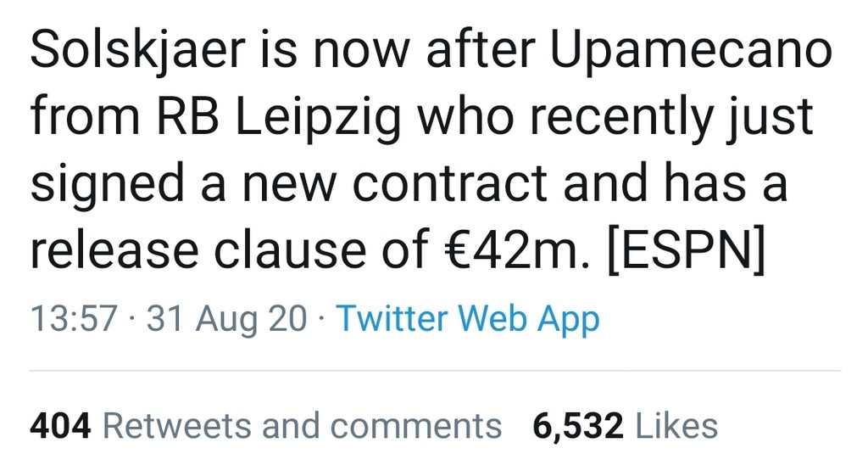Viewport: 868px width, 476px height.
Task: Open the Retweets and comments list
Action: click(x=302, y=425)
